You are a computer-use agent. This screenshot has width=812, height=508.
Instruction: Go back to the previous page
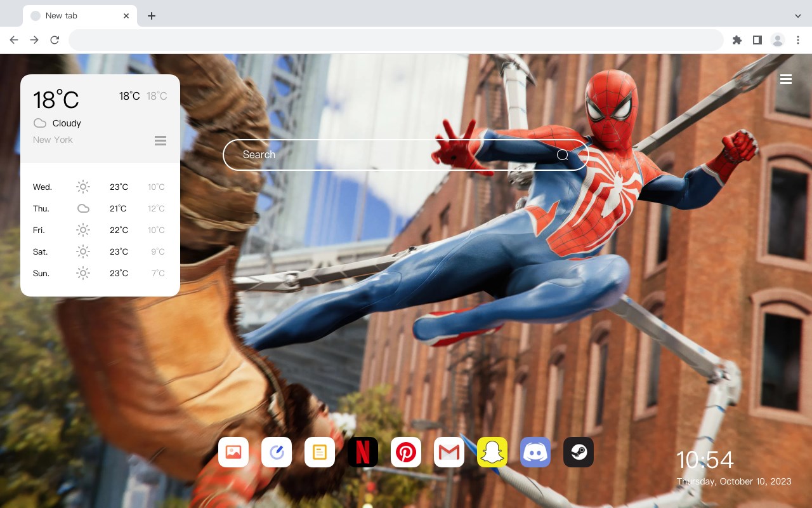tap(14, 40)
